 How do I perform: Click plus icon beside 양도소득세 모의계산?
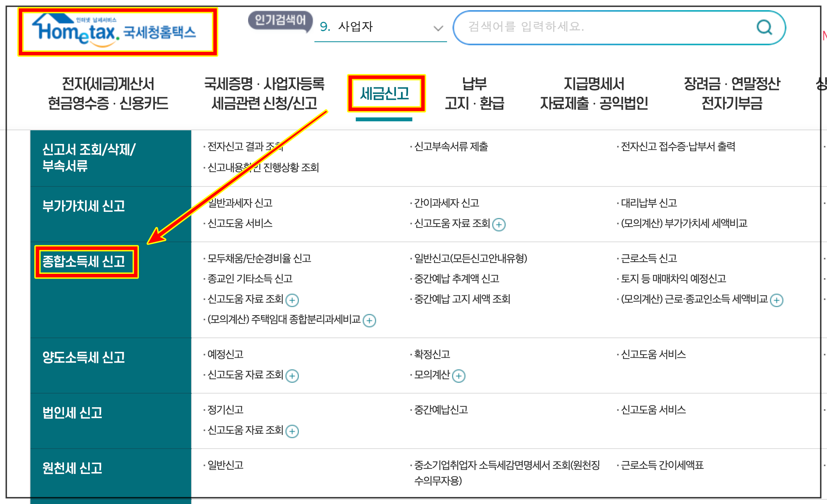coord(459,376)
